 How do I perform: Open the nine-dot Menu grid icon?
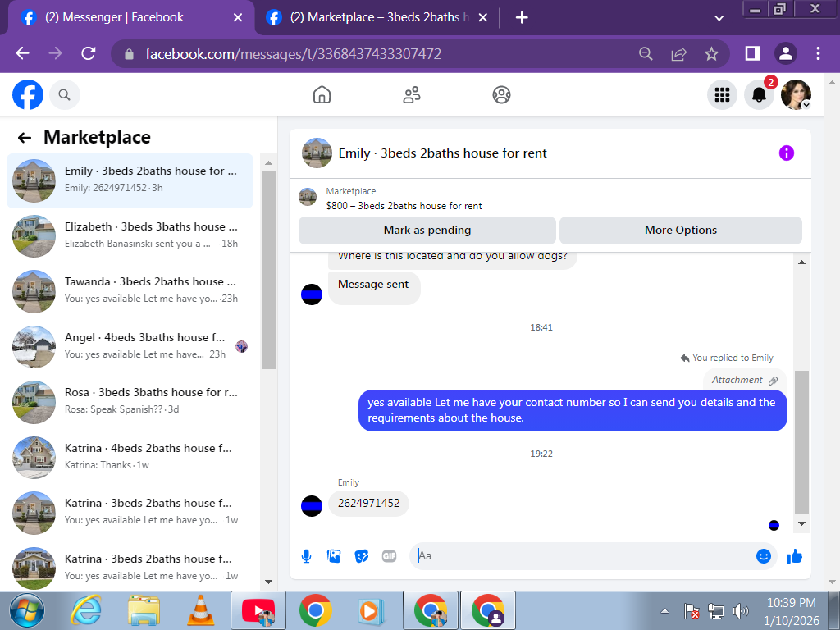click(x=722, y=95)
